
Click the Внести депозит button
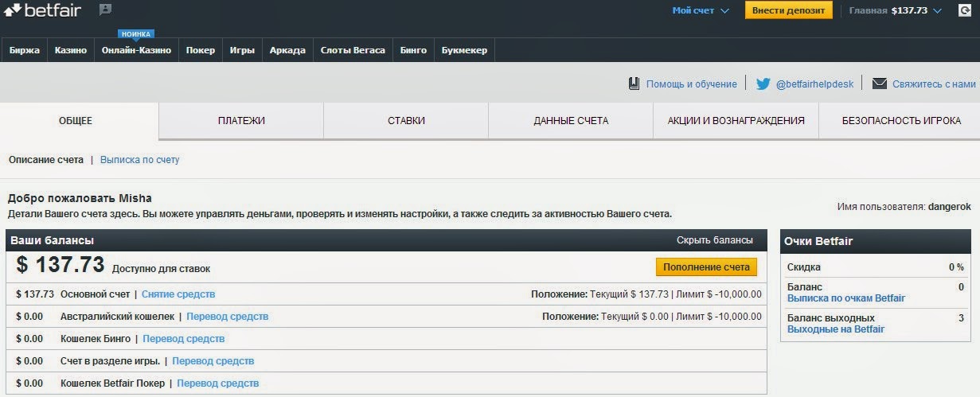pyautogui.click(x=788, y=10)
